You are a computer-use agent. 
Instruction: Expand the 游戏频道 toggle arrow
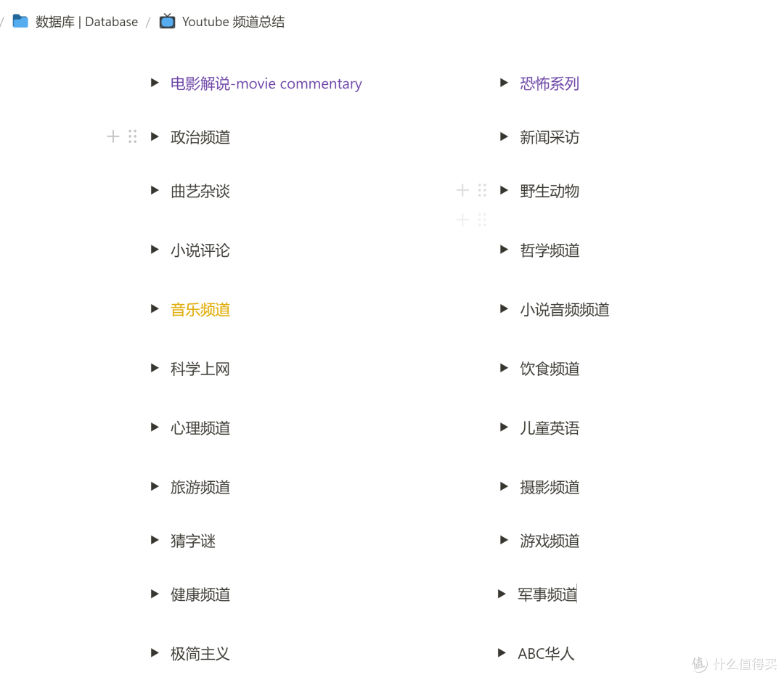504,540
